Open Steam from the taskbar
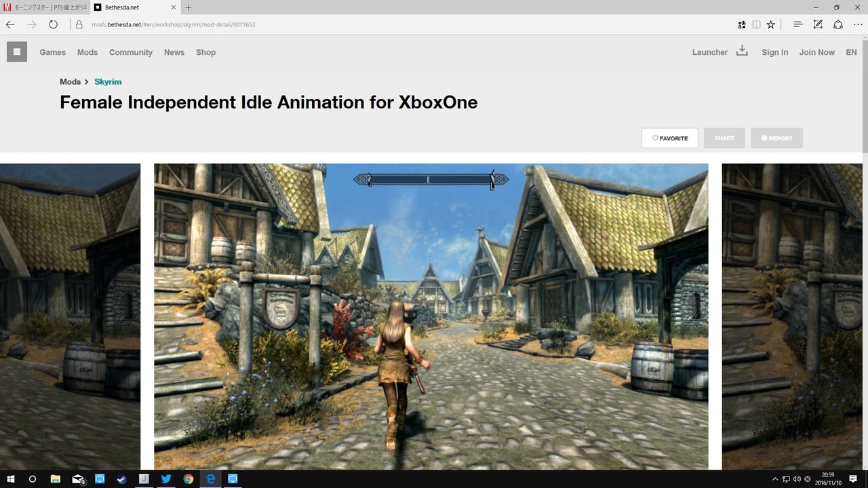The image size is (868, 488). (122, 479)
